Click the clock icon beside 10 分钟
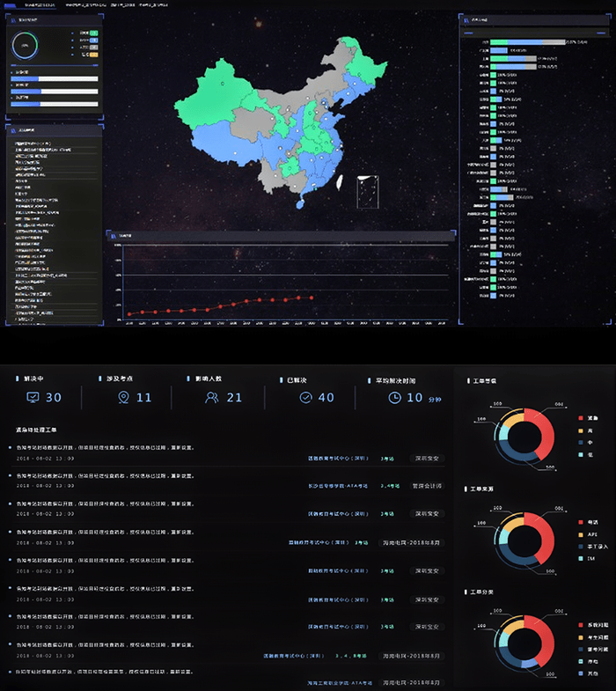The width and height of the screenshot is (616, 691). tap(394, 398)
